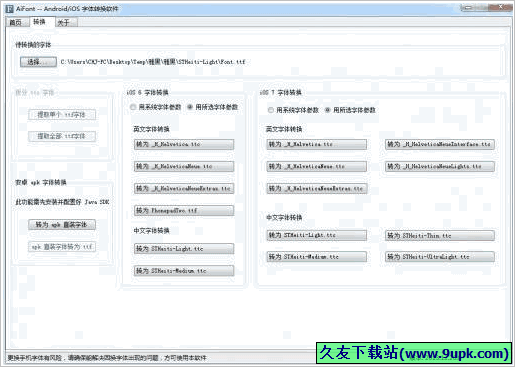Click 英文字体转换 label under iOS 6

click(x=151, y=129)
